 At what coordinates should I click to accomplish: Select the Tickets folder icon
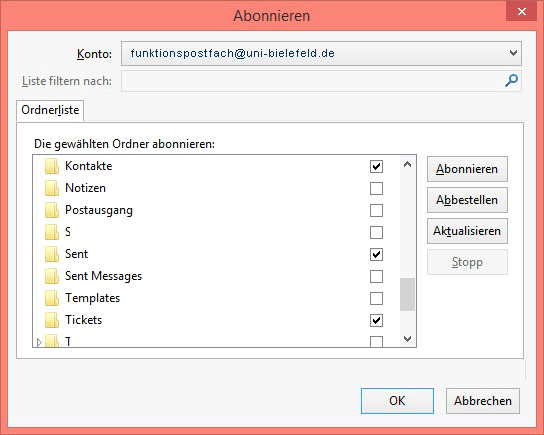(52, 320)
